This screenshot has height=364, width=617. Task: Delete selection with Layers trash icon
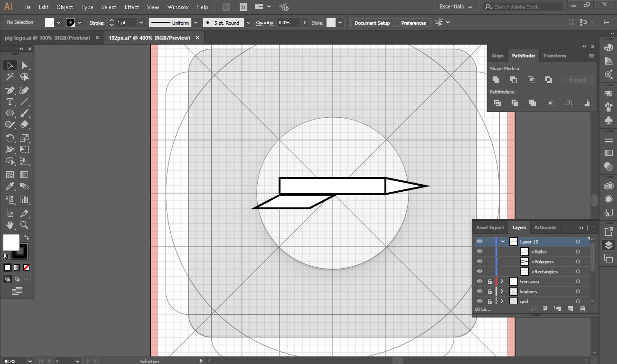(583, 309)
